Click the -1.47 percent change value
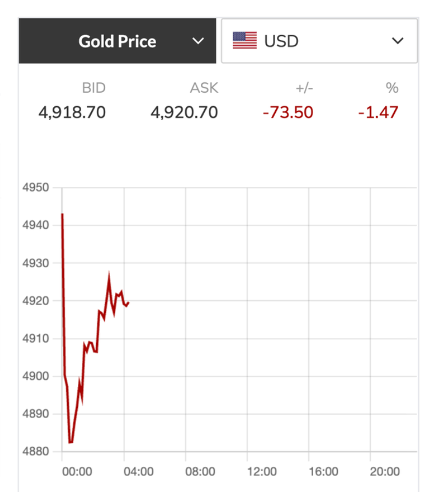 (x=378, y=112)
